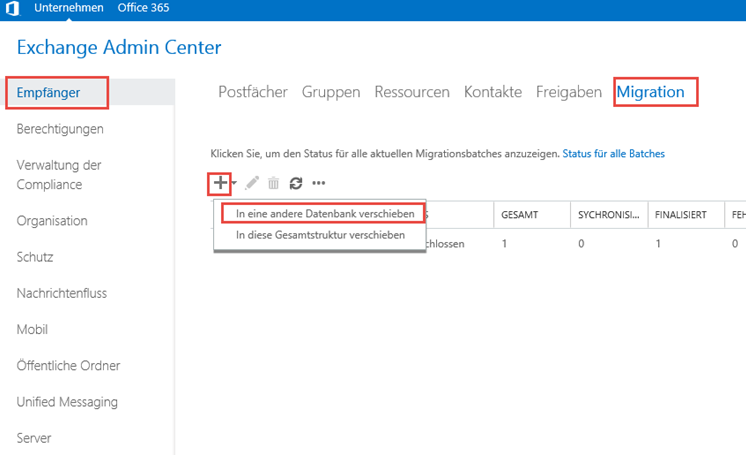The image size is (746, 455).
Task: Select Unternehmen in the top navigation
Action: (x=68, y=9)
